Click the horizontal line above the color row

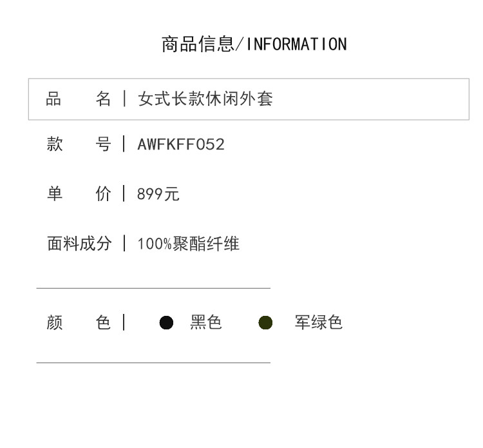(x=153, y=288)
